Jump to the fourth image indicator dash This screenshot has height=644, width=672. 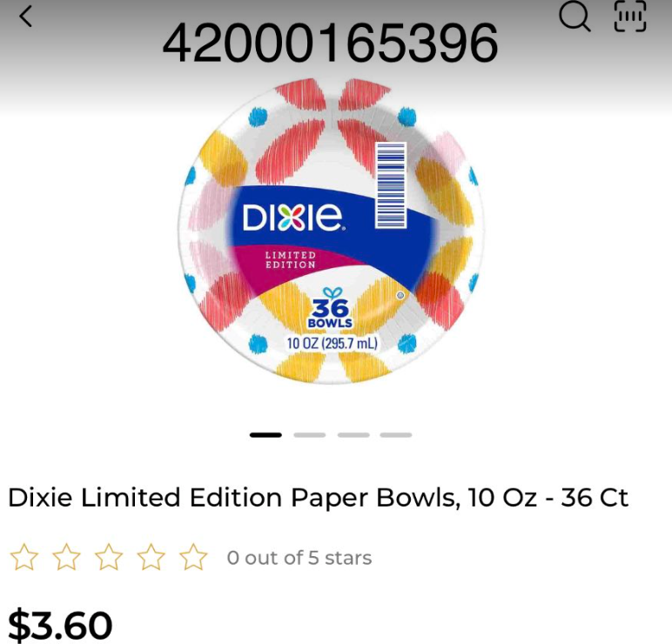pyautogui.click(x=395, y=435)
